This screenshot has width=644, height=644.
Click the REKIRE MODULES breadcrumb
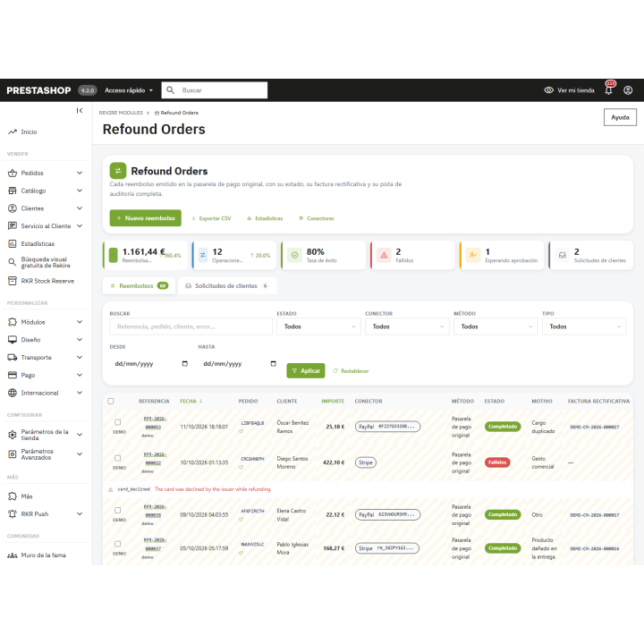coord(121,113)
